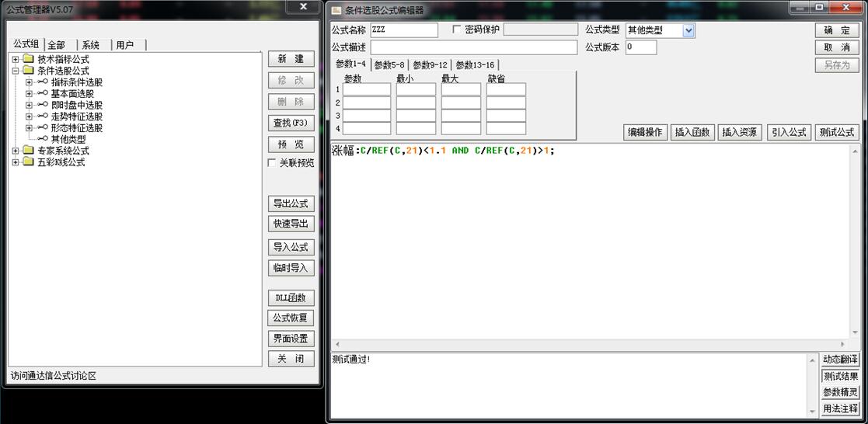Expand the 指标条件选股 node
The height and width of the screenshot is (424, 868).
[x=29, y=82]
